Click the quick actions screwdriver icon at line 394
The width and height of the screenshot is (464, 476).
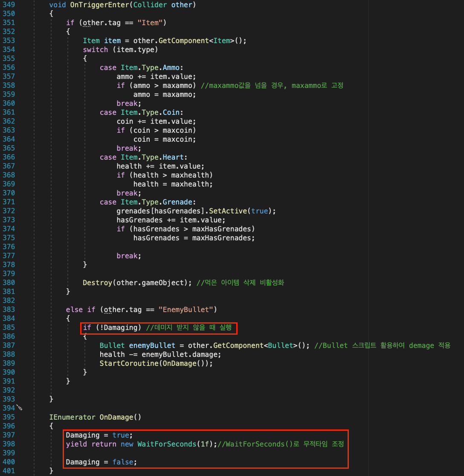(20, 408)
